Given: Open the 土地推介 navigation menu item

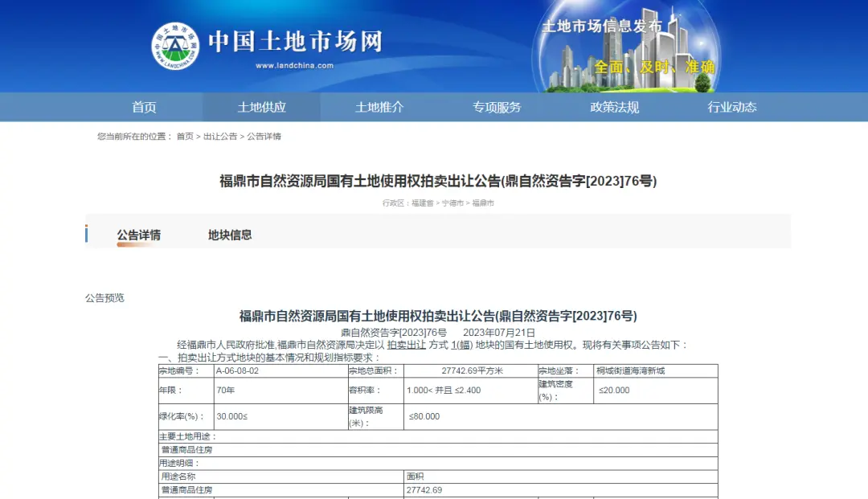Looking at the screenshot, I should [379, 107].
